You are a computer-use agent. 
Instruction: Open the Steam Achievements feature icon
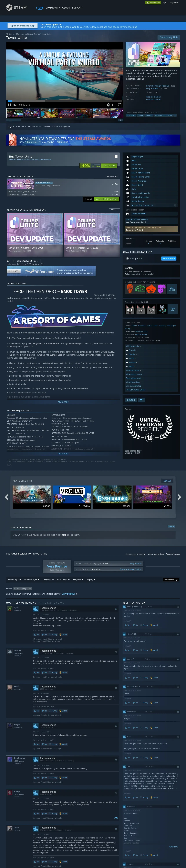(128, 173)
